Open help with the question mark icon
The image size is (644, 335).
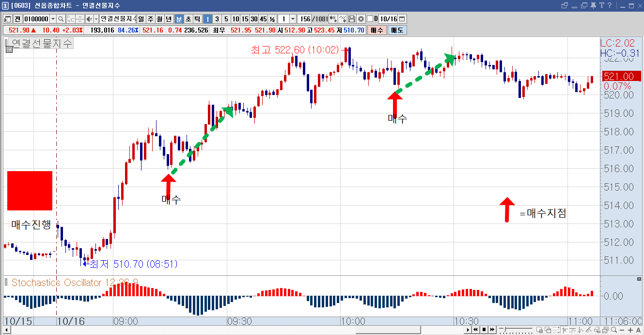coord(610,5)
